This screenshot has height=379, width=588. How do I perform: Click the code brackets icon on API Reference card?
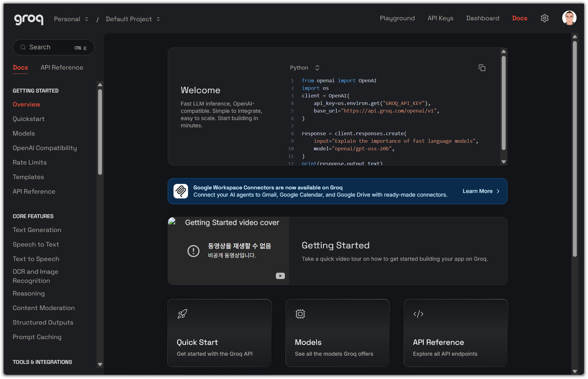[418, 314]
